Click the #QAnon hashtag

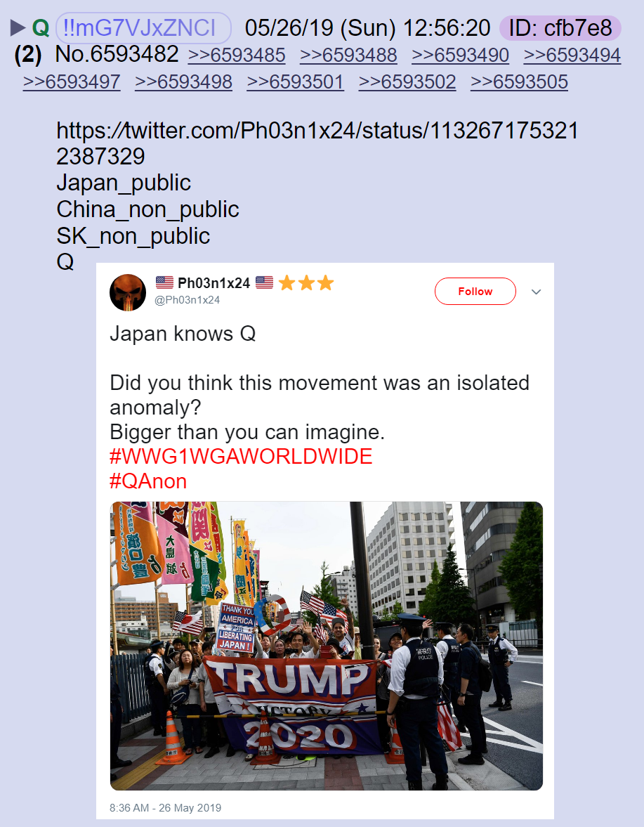pos(148,481)
